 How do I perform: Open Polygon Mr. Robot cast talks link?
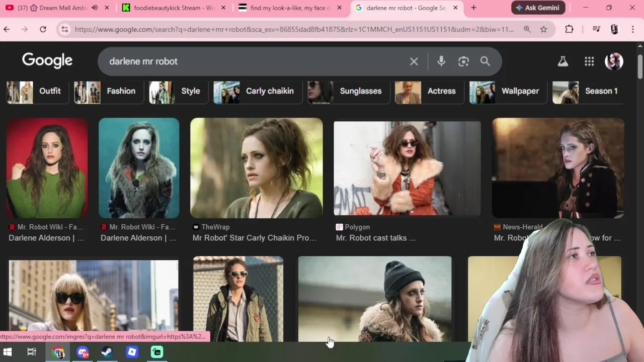376,238
